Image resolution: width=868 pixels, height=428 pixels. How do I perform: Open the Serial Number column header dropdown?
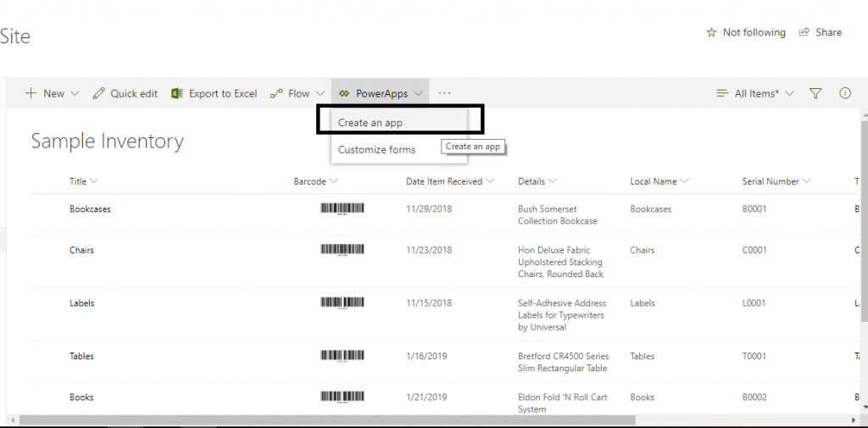pos(807,181)
